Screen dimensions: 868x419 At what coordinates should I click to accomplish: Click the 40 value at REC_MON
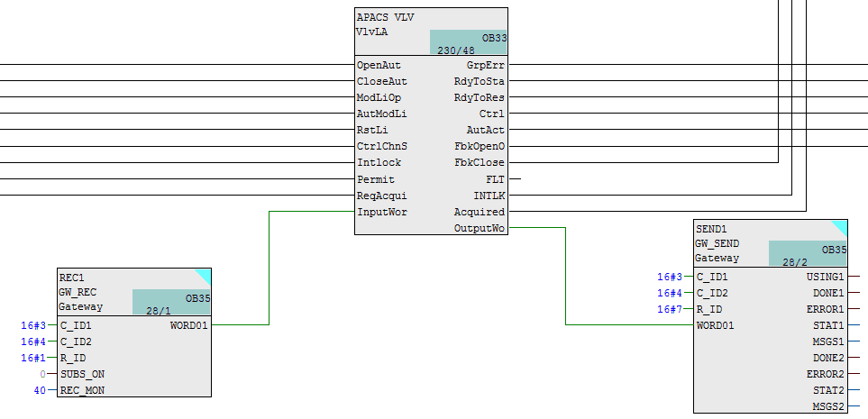pyautogui.click(x=40, y=391)
